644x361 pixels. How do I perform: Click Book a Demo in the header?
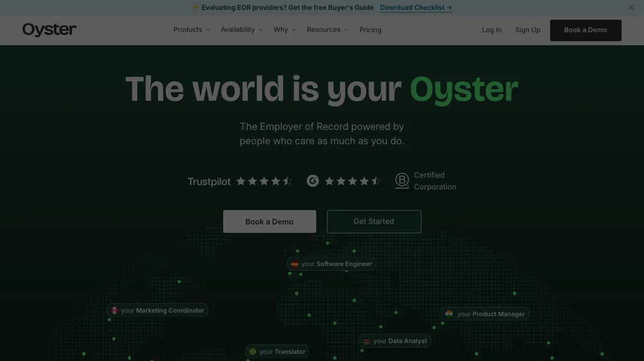[585, 30]
